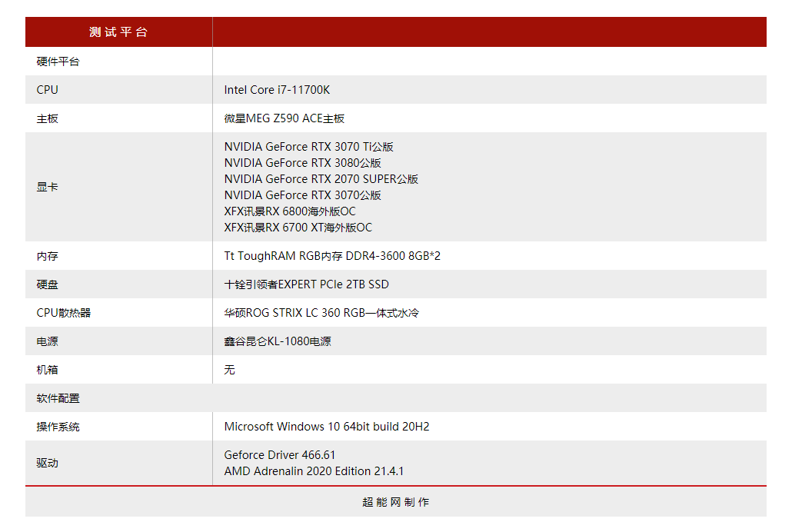Click the 超能网制作 footer text
This screenshot has width=792, height=532.
pos(396,502)
